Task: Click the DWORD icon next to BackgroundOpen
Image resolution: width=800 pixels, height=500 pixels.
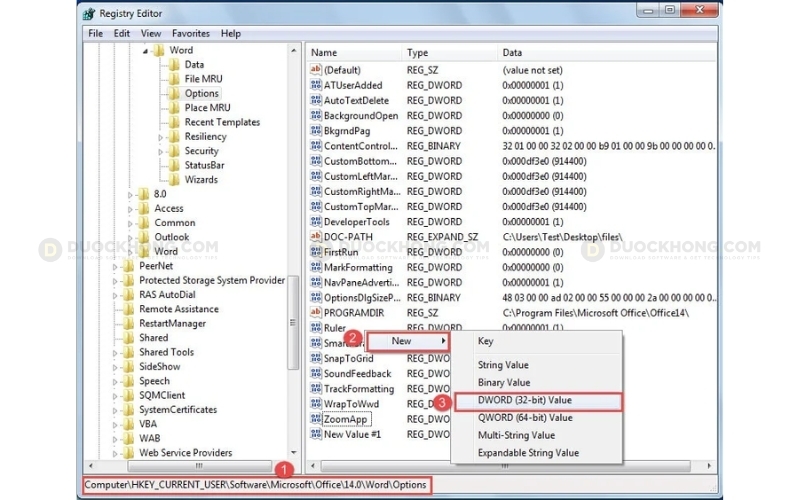Action: pos(316,115)
